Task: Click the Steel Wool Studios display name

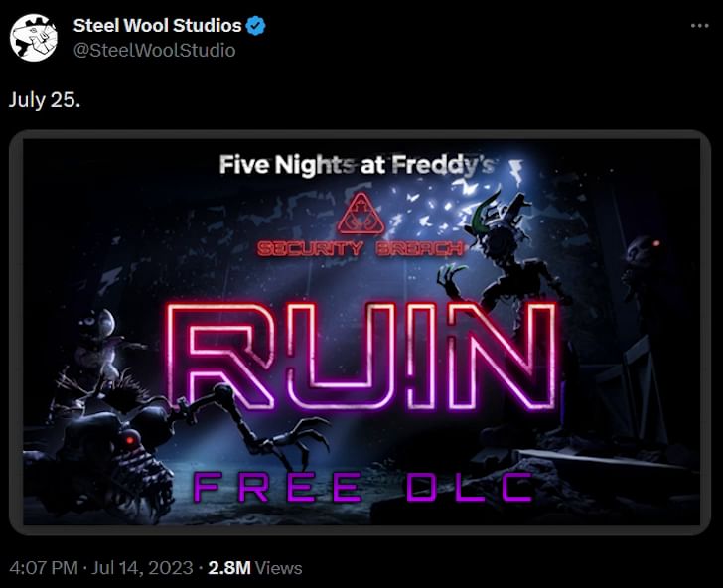Action: click(x=157, y=26)
